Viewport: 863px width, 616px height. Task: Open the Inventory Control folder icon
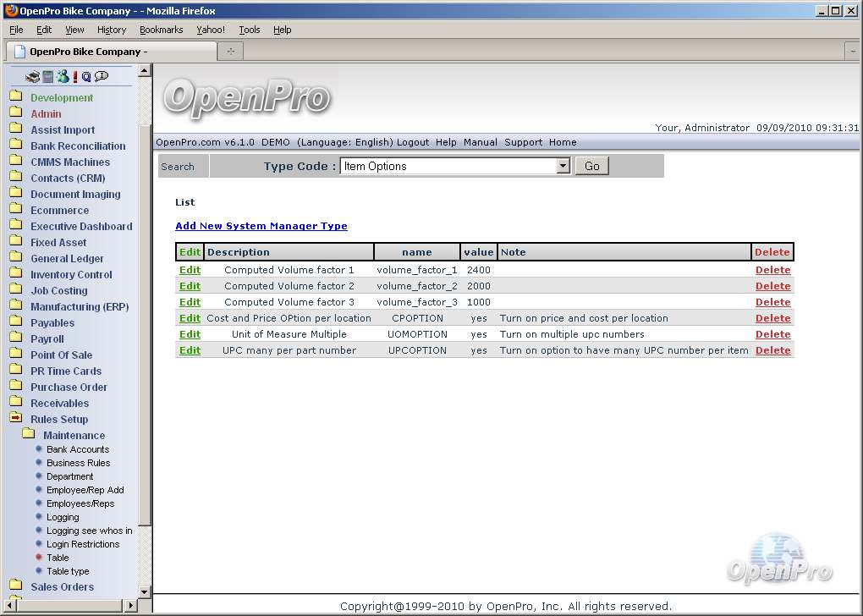pos(15,274)
